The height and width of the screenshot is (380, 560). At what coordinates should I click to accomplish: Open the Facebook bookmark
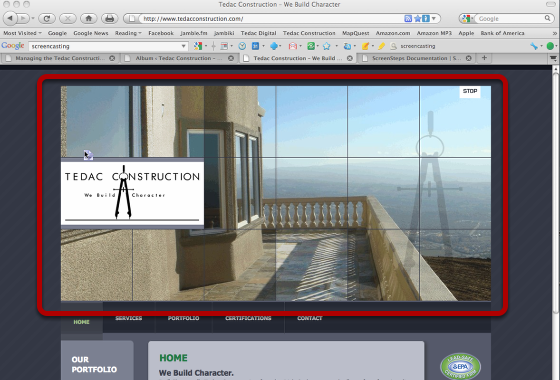point(161,33)
